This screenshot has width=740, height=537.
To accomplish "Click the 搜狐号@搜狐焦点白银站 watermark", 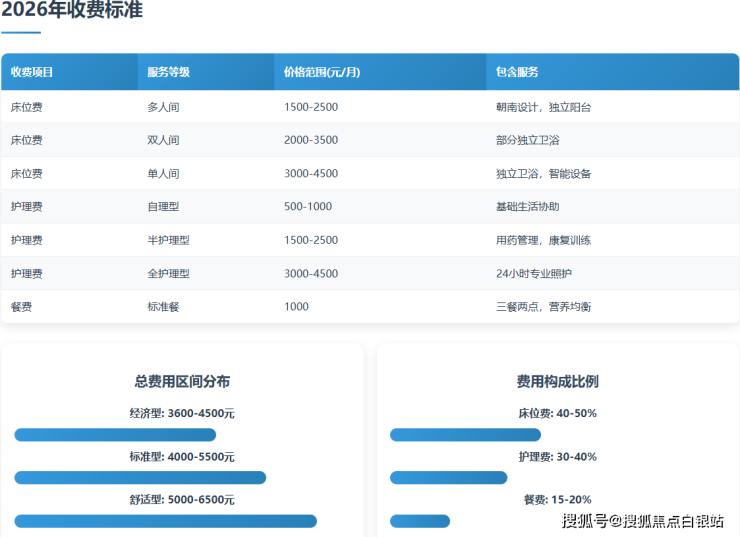I will 643,520.
